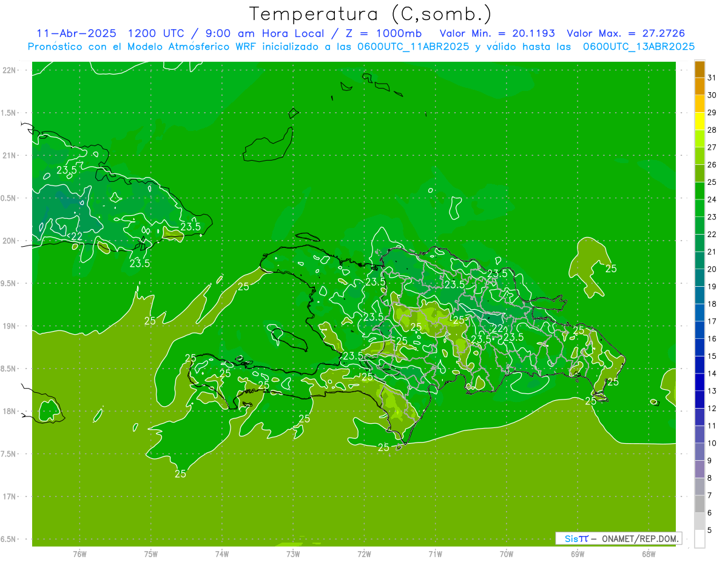This screenshot has width=728, height=562.
Task: Click the 17N latitude axis label
Action: tap(10, 497)
